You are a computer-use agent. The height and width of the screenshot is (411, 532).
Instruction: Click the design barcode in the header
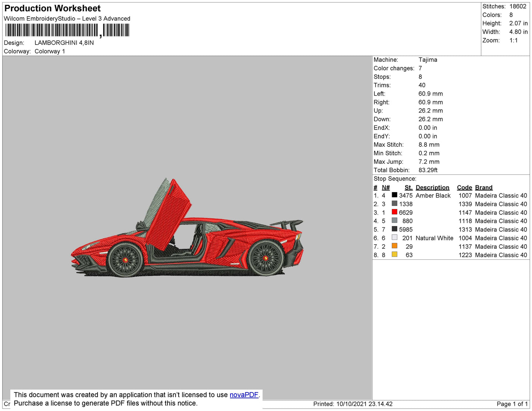coord(67,30)
